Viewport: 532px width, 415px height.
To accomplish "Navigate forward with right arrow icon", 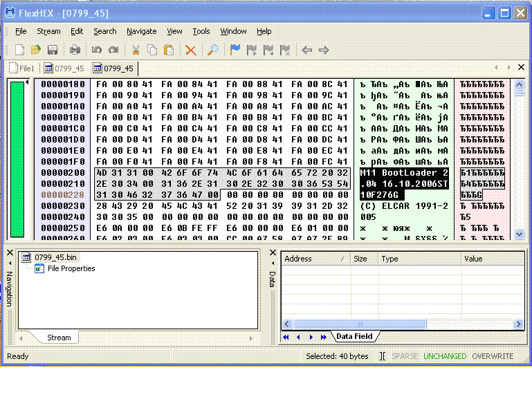I will [x=324, y=50].
